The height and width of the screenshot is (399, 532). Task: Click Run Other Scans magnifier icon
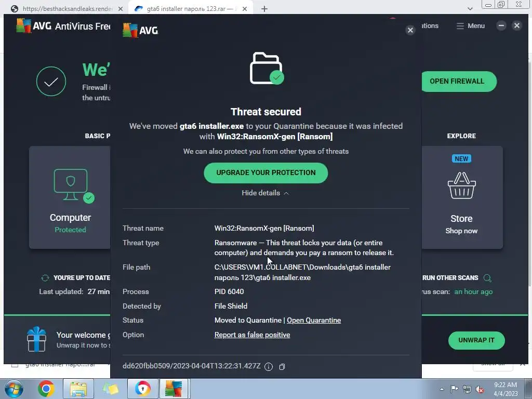pos(487,278)
